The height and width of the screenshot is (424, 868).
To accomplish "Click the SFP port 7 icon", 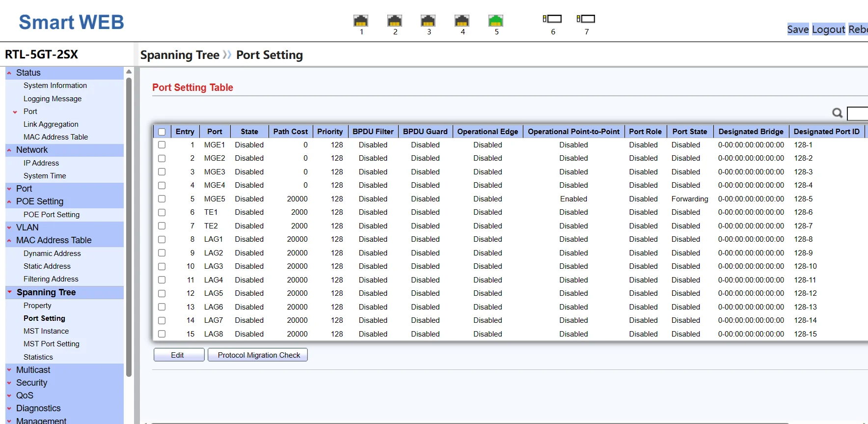I will [x=586, y=19].
